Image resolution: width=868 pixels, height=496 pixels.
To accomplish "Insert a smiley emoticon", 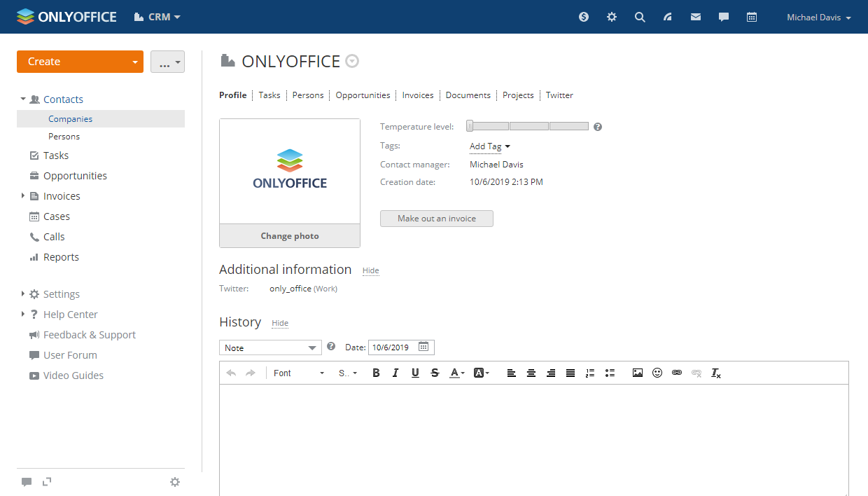I will (657, 373).
